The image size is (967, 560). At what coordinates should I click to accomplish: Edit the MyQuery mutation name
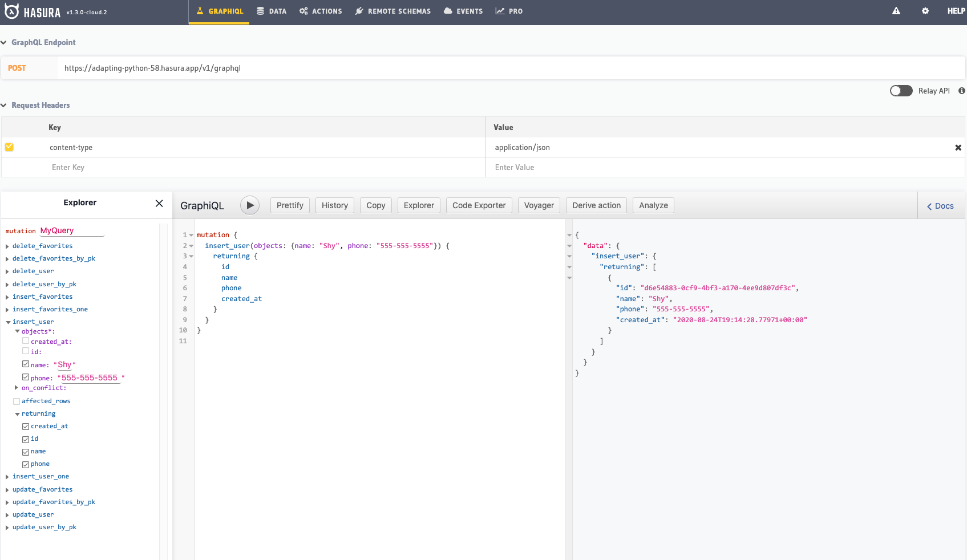click(x=72, y=230)
